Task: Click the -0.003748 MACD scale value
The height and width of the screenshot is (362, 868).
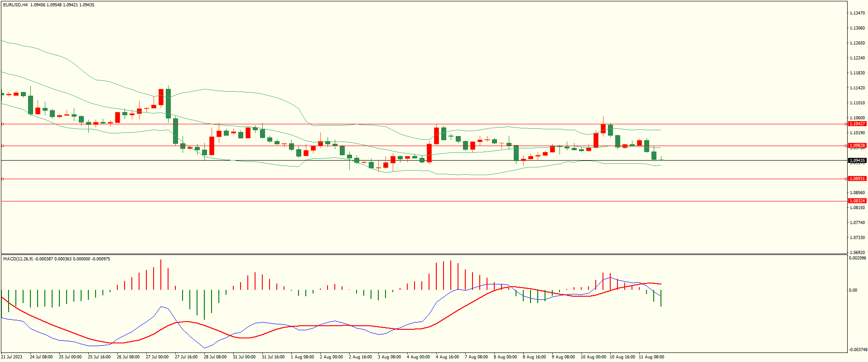Action: tap(858, 350)
